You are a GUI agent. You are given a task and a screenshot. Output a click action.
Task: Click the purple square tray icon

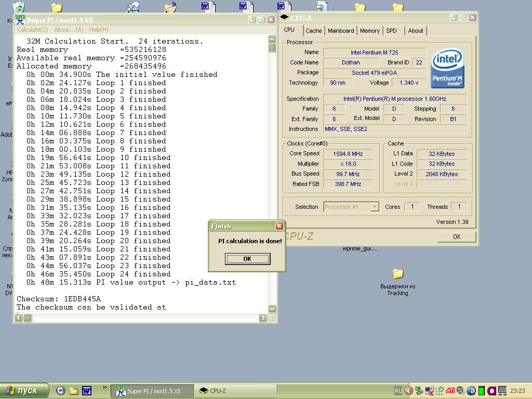click(x=491, y=391)
